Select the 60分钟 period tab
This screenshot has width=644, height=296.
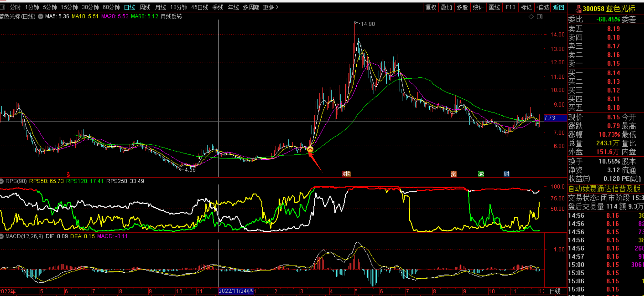coord(111,7)
